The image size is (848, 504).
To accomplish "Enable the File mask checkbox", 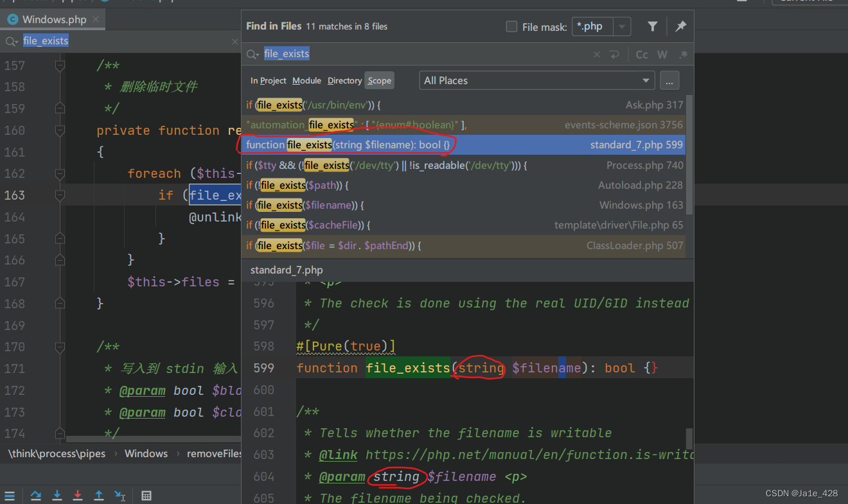I will [x=511, y=26].
